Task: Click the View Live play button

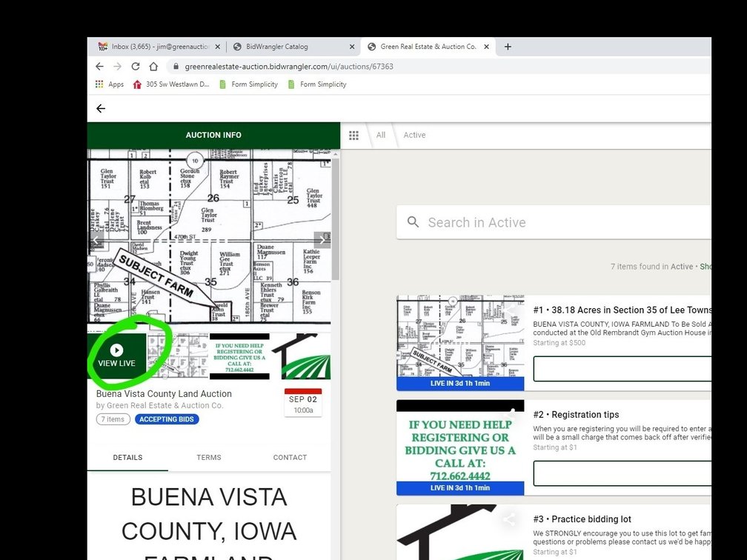Action: 117,356
